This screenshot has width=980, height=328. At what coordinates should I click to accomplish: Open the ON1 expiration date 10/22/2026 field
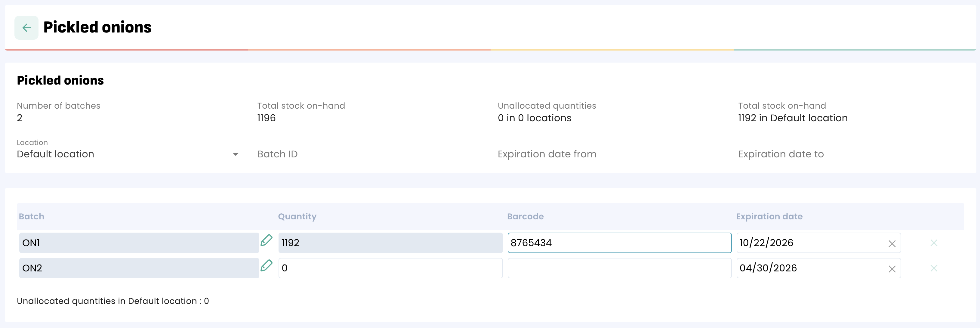point(806,243)
